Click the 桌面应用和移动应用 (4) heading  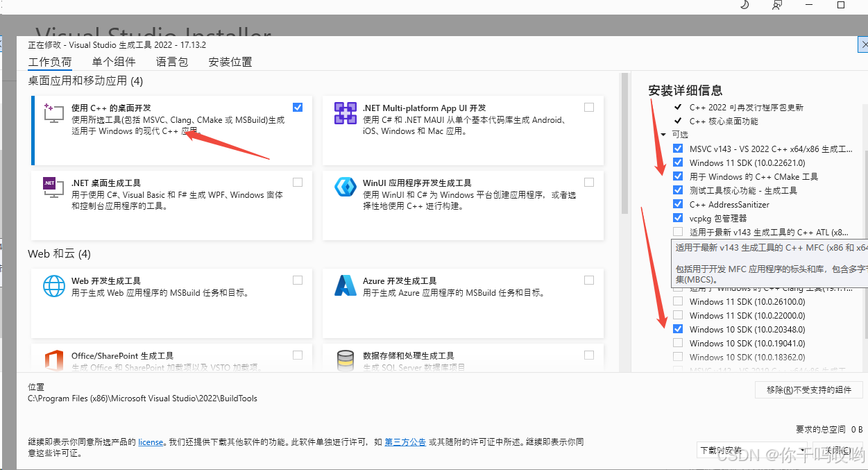(85, 81)
